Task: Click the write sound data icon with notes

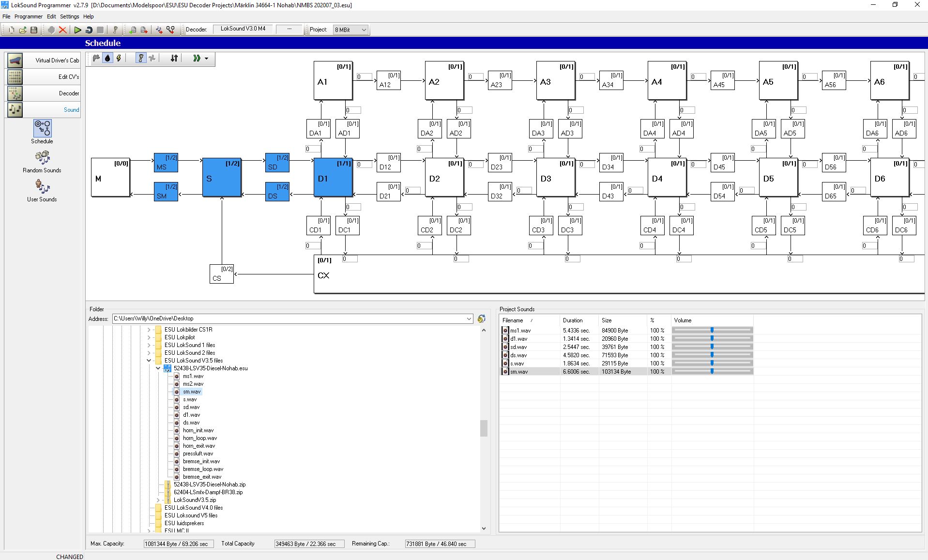Action: [x=159, y=30]
